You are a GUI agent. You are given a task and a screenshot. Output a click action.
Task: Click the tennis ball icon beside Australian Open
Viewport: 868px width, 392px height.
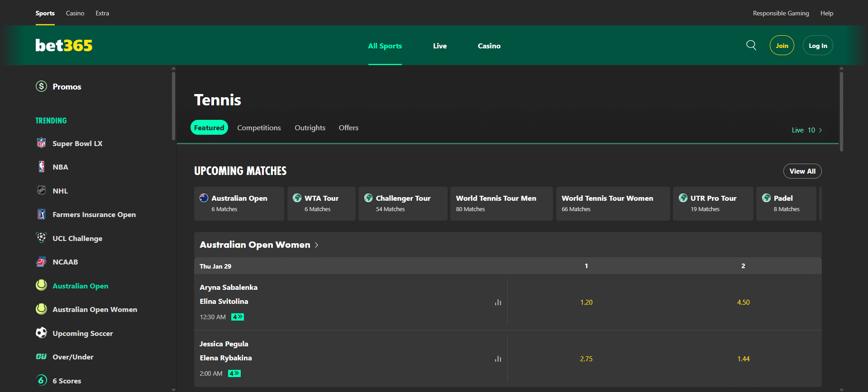coord(41,285)
